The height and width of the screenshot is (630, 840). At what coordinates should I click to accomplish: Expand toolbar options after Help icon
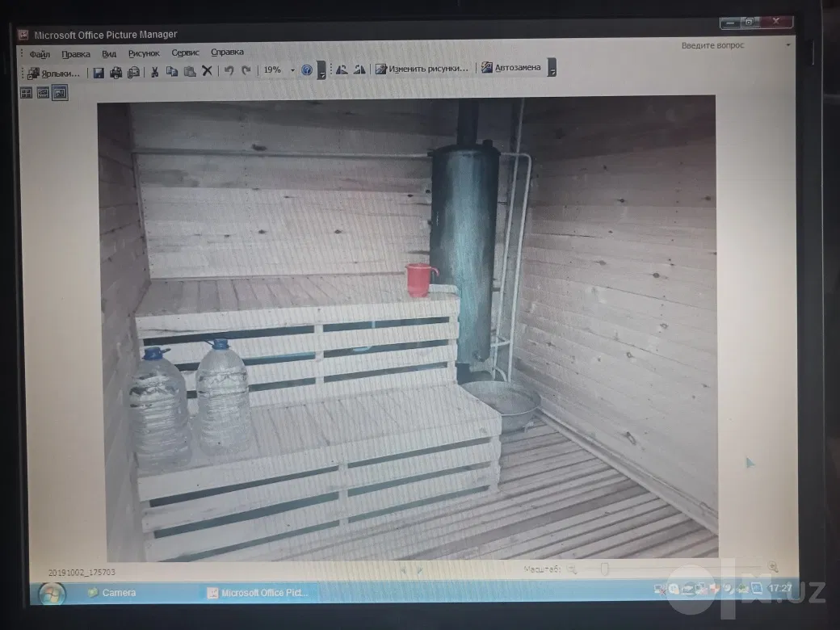pos(321,70)
